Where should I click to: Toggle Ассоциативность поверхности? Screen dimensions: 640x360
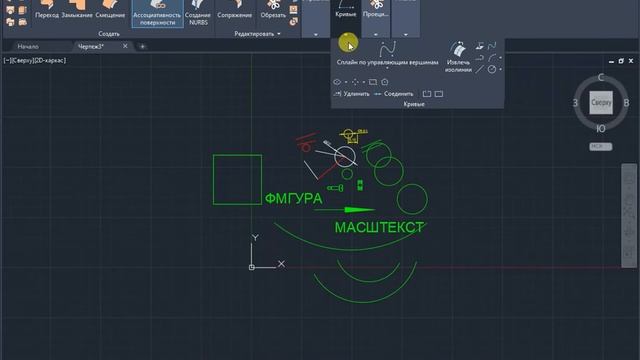coord(157,13)
